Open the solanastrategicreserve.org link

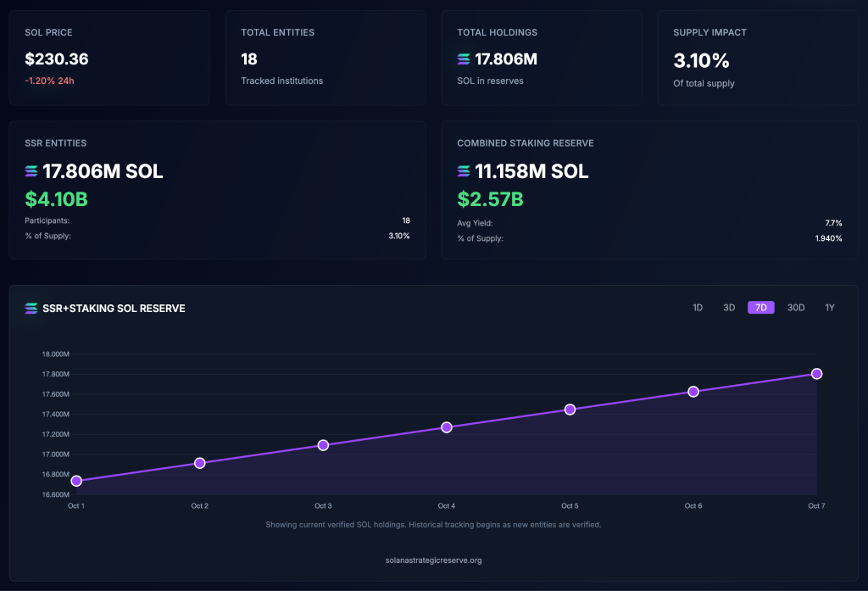434,560
